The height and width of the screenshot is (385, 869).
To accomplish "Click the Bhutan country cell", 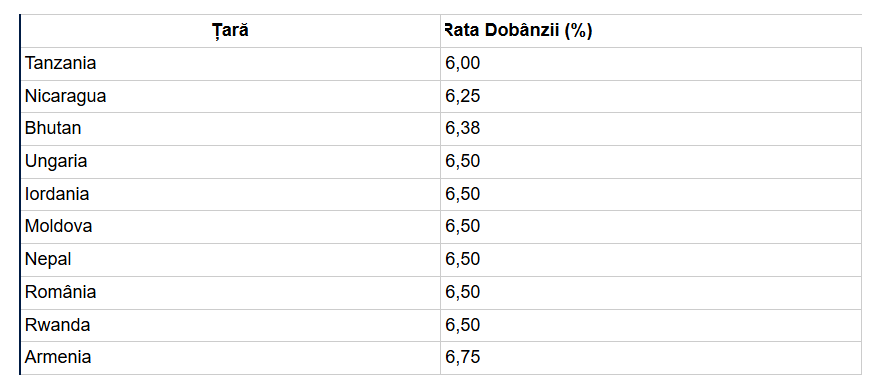I will point(231,129).
